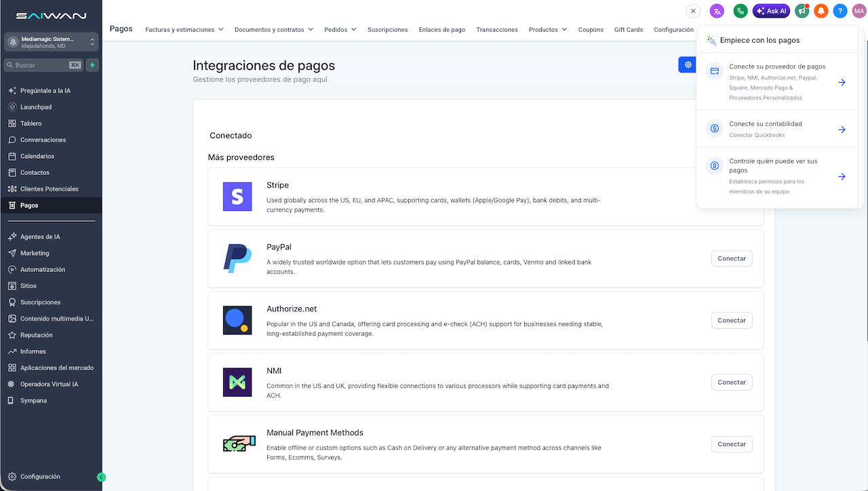
Task: Open the Suscripciones tab in top nav
Action: 387,30
